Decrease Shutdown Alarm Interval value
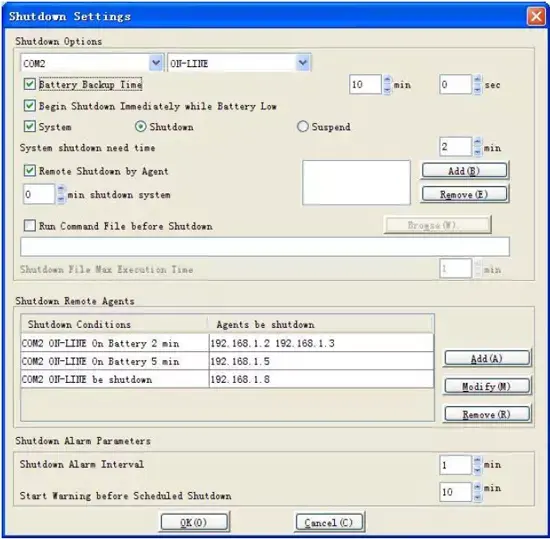 pos(477,470)
